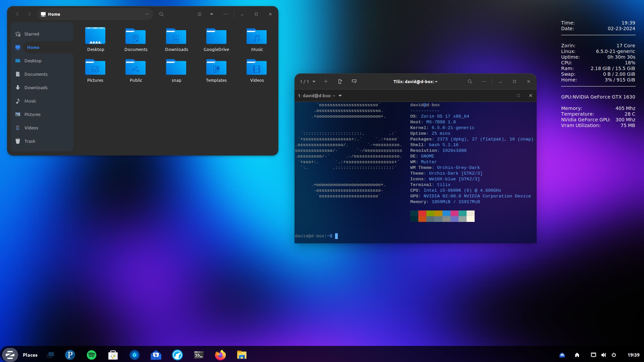Click the power icon in system tray

coord(614,355)
